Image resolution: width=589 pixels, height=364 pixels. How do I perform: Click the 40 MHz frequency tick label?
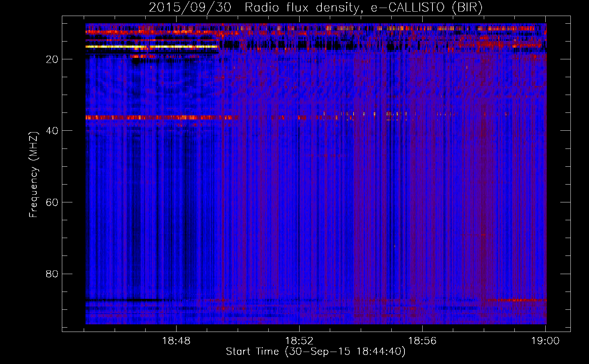point(52,131)
